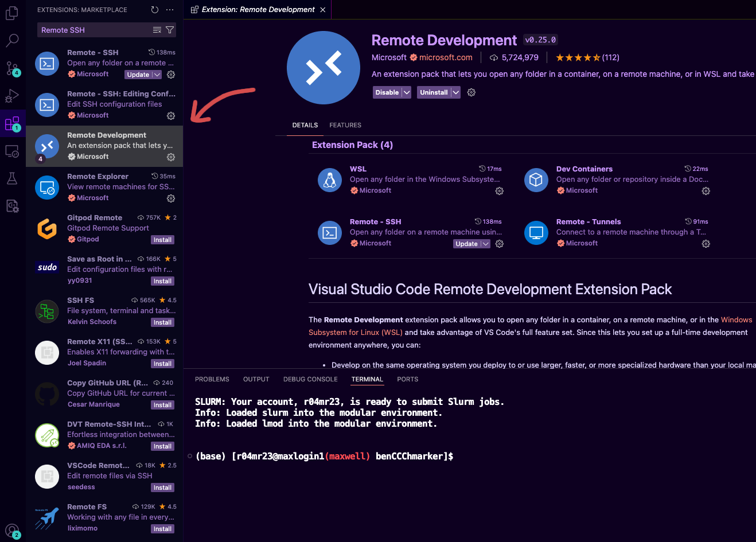The height and width of the screenshot is (542, 756).
Task: Click the Microsoft publisher name in header
Action: tap(389, 57)
